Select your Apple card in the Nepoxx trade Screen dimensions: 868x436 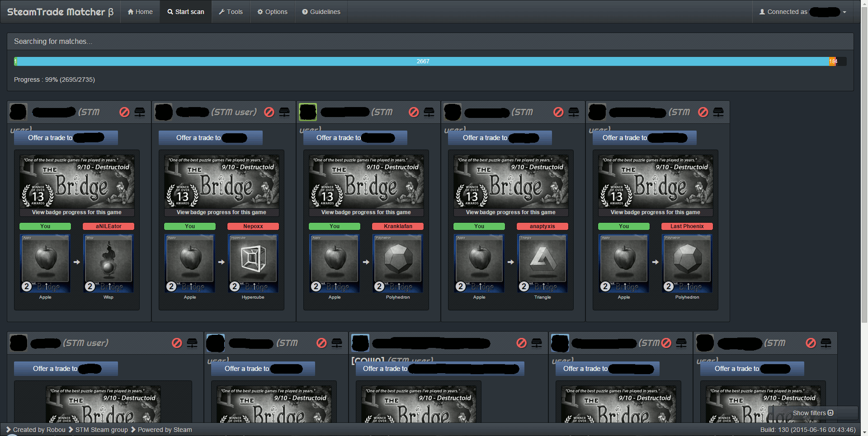point(190,263)
